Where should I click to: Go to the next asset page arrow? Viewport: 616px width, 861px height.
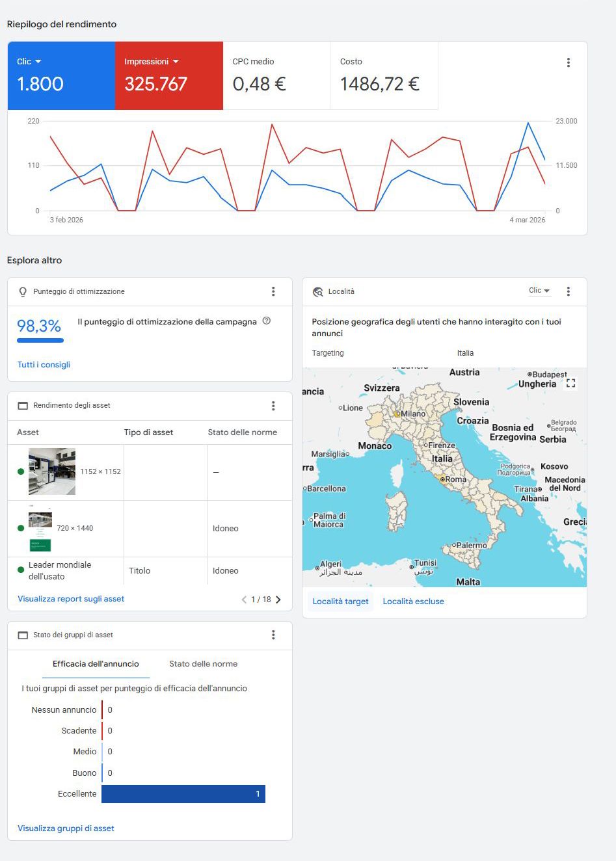pos(278,600)
